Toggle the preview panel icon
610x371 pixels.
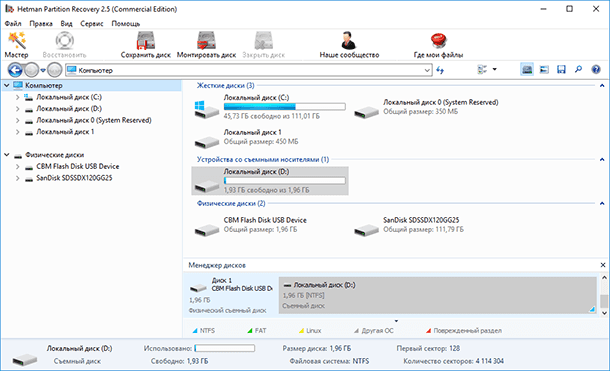click(544, 70)
